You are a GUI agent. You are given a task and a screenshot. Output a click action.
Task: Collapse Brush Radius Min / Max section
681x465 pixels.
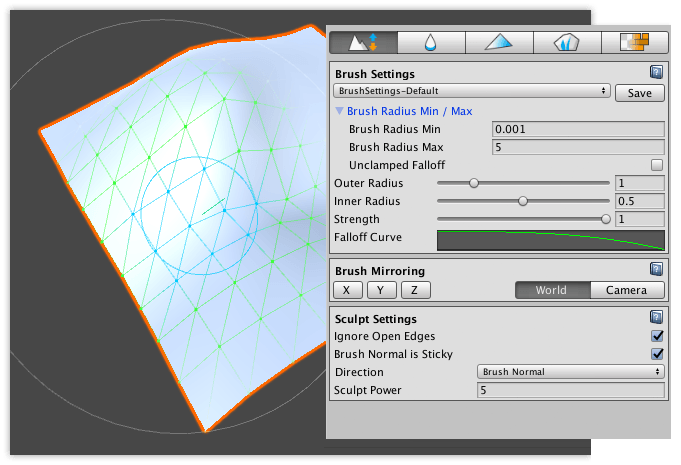340,111
